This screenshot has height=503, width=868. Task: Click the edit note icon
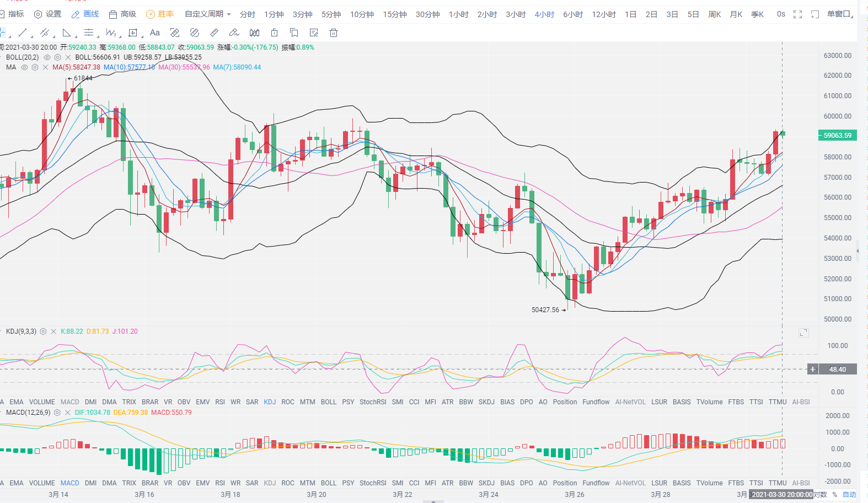pyautogui.click(x=314, y=33)
